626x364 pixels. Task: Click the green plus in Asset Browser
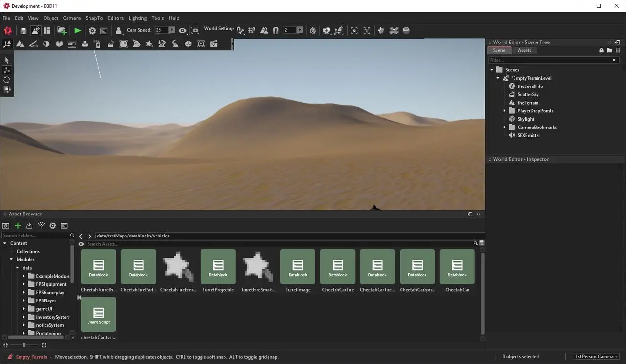(18, 226)
